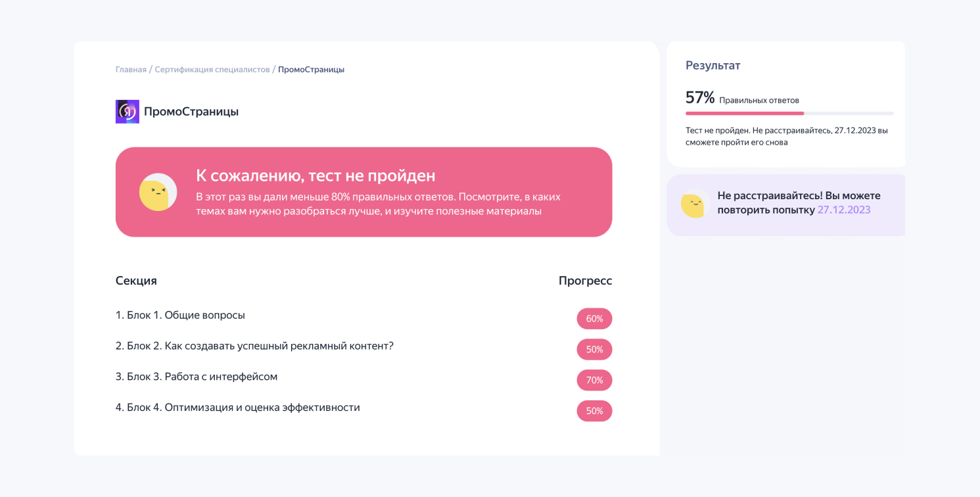Go to Сертификация специалистов breadcrumb
Image resolution: width=980 pixels, height=497 pixels.
point(212,70)
